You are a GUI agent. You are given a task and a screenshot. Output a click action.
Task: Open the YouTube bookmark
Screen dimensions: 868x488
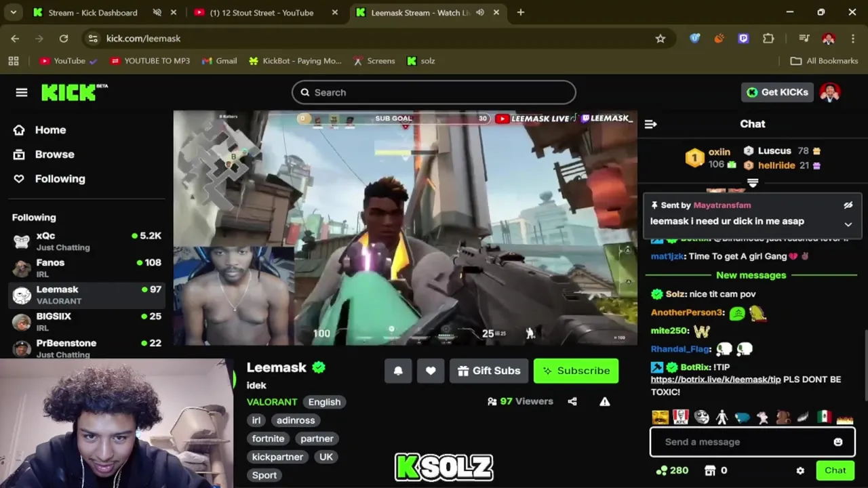(68, 61)
